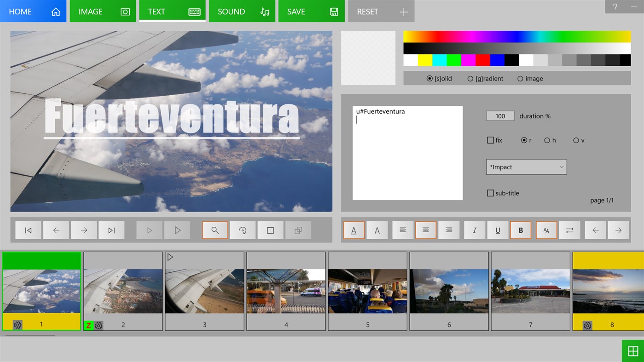Click the skip-to-first-slide icon
The width and height of the screenshot is (644, 362).
[x=28, y=230]
